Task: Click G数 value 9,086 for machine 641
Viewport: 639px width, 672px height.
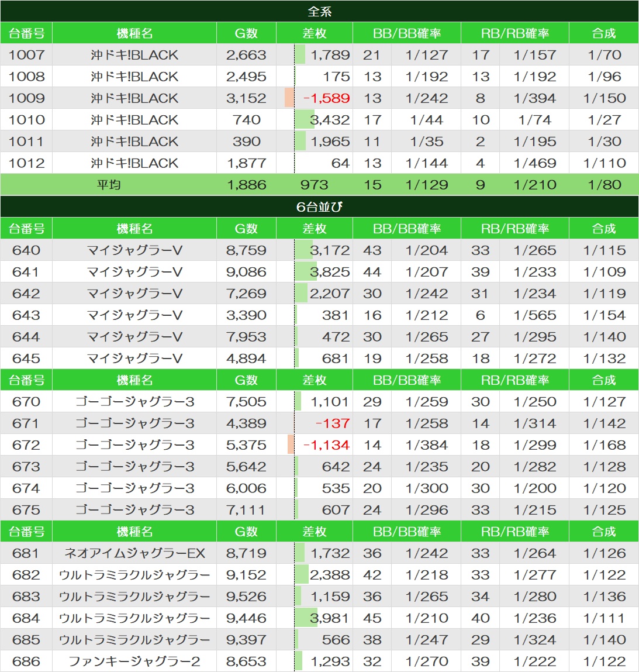Action: 246,272
